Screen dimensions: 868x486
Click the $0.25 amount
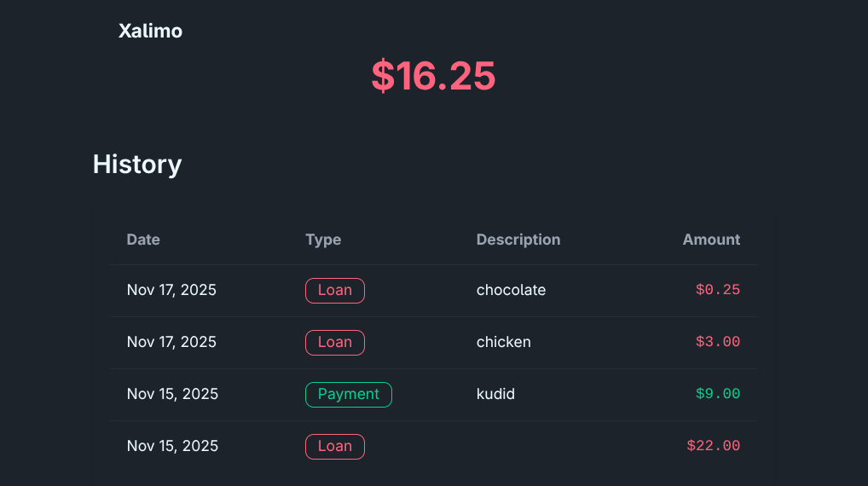[718, 290]
